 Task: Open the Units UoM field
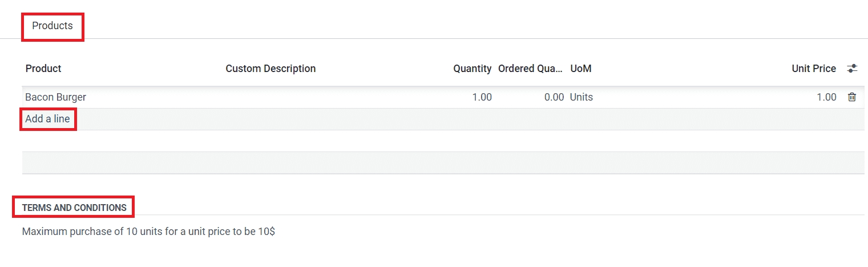tap(582, 97)
